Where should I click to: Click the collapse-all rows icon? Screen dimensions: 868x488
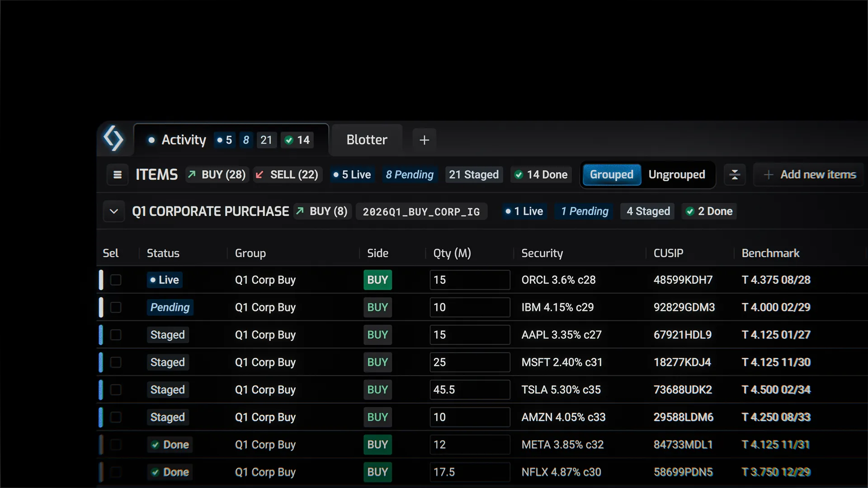tap(735, 175)
